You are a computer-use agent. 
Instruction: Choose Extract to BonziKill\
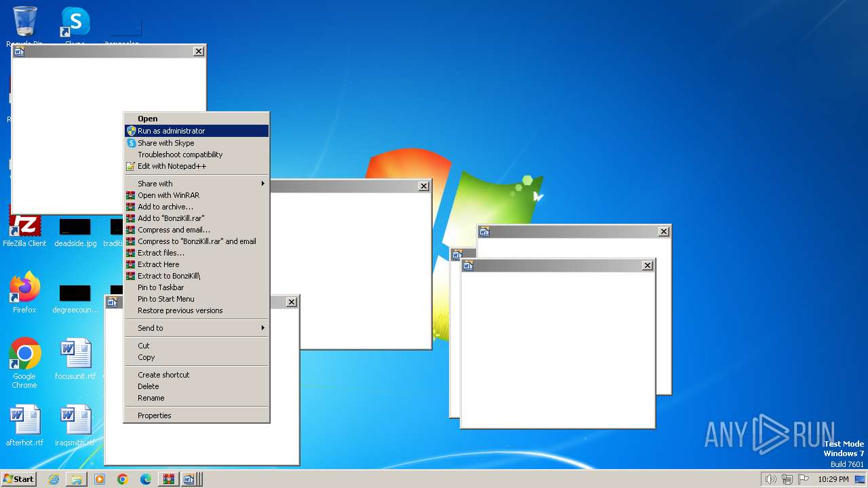tap(197, 276)
